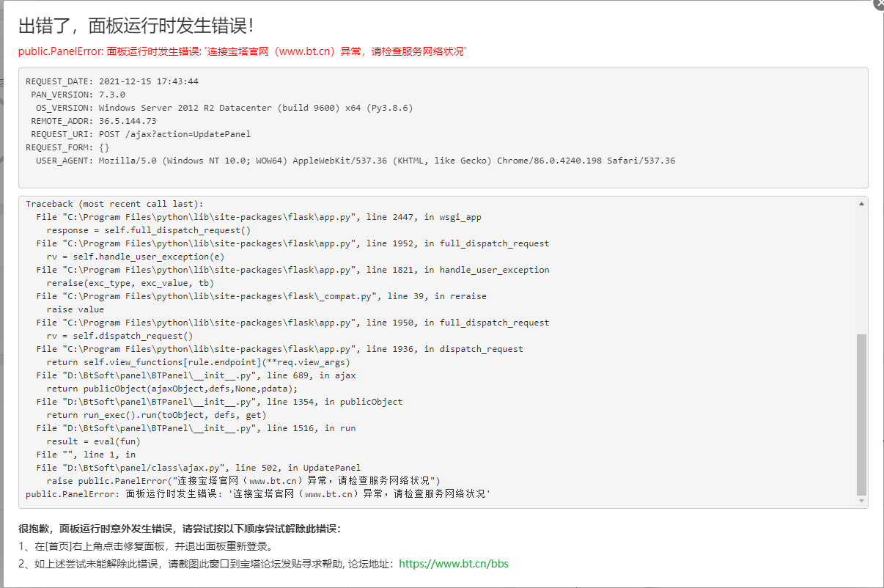Click the __init__.py line 689 in ajax entry
Screen dimensions: 884x588
click(196, 375)
